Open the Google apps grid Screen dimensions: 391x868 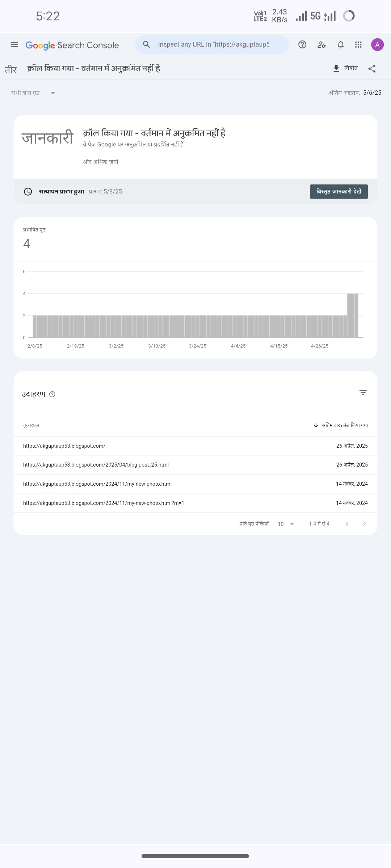[358, 44]
